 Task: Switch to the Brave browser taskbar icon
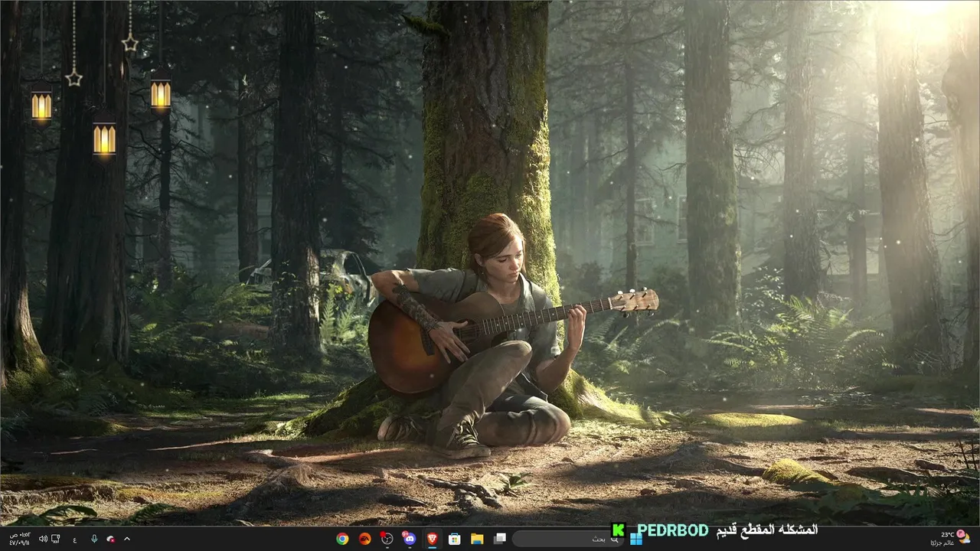(x=432, y=539)
